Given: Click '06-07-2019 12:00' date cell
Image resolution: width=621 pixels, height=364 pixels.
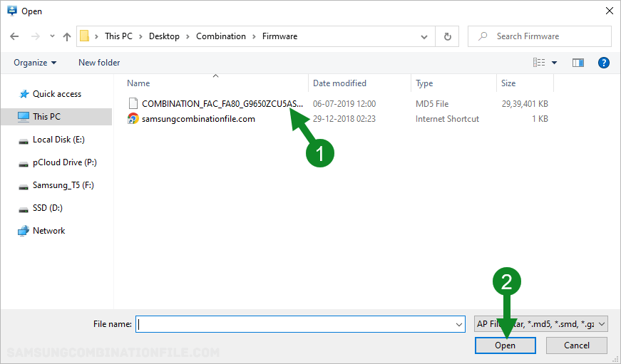Looking at the screenshot, I should [344, 104].
